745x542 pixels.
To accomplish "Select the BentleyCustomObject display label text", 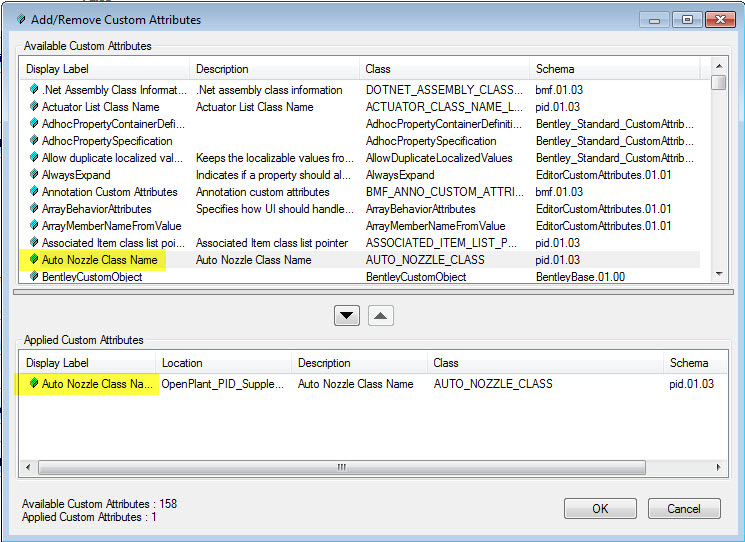I will click(92, 277).
